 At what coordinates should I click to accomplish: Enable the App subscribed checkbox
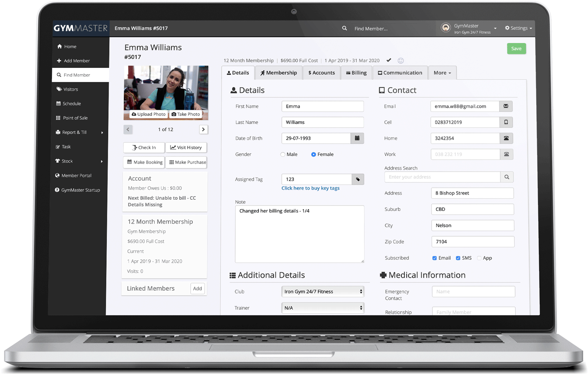479,258
